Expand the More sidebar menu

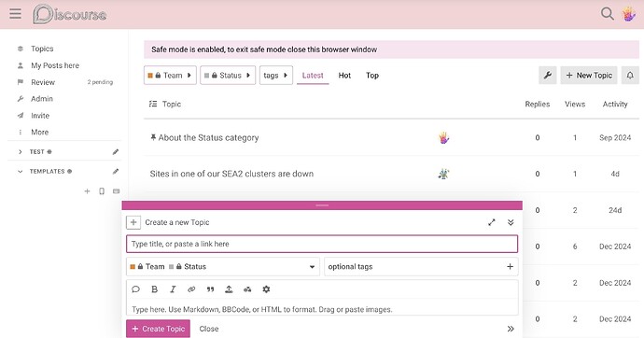[x=39, y=132]
